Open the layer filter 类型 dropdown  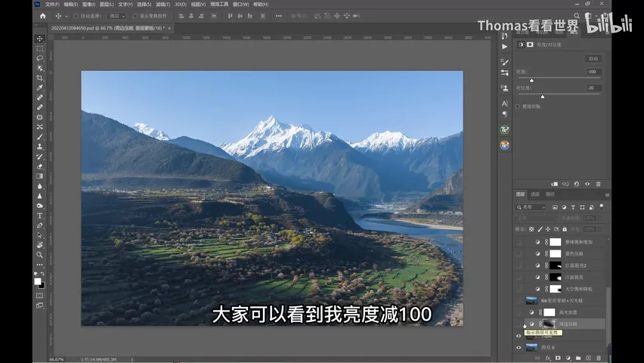tap(531, 207)
